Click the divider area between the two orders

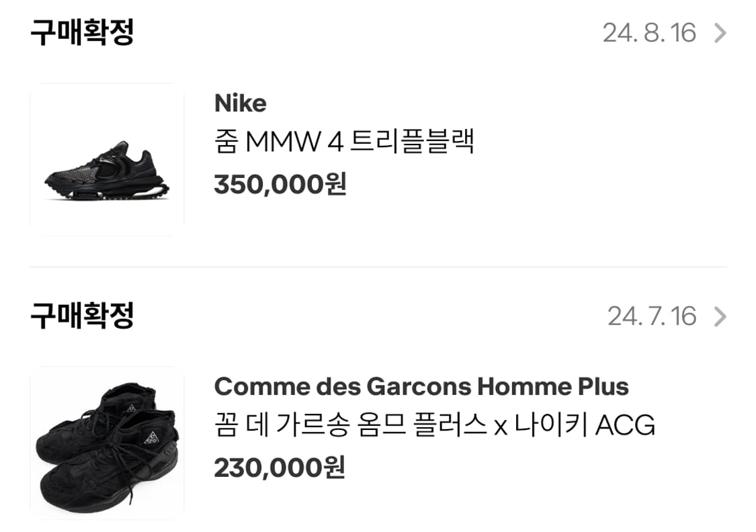[x=378, y=265]
